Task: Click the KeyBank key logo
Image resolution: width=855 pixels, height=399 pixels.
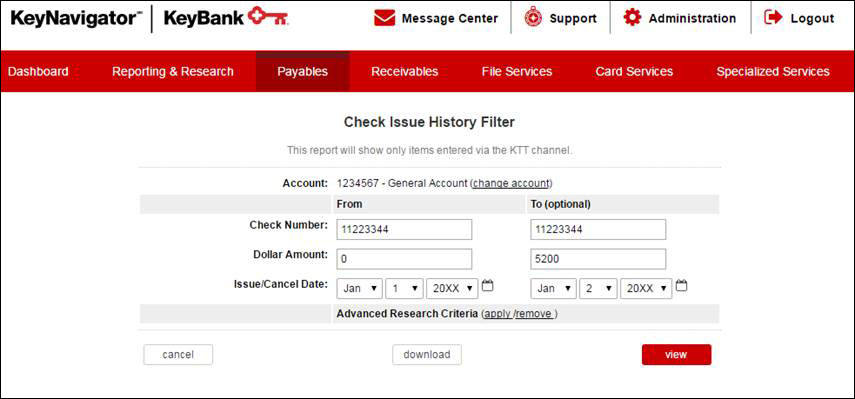Action: coord(268,17)
